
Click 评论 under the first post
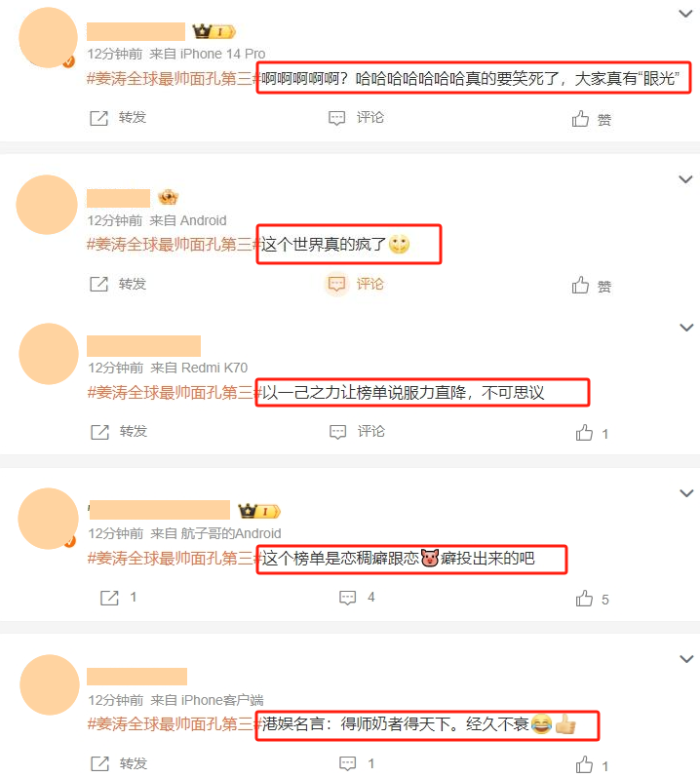coord(356,118)
